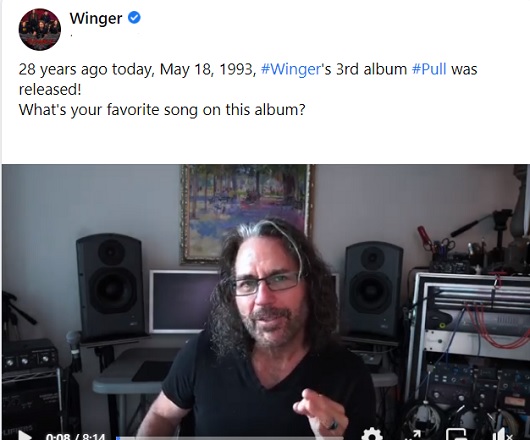The image size is (530, 440).
Task: Click the 'released!' text line
Action: (x=50, y=90)
